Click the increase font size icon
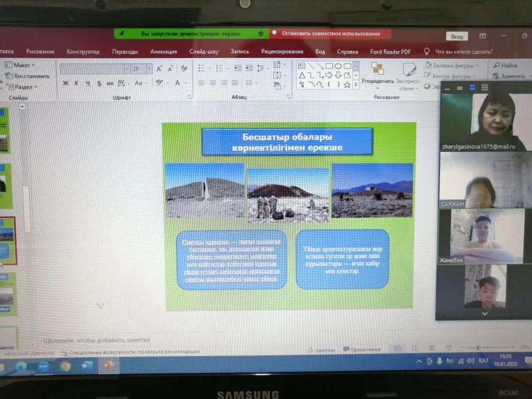The height and width of the screenshot is (399, 532). [159, 69]
